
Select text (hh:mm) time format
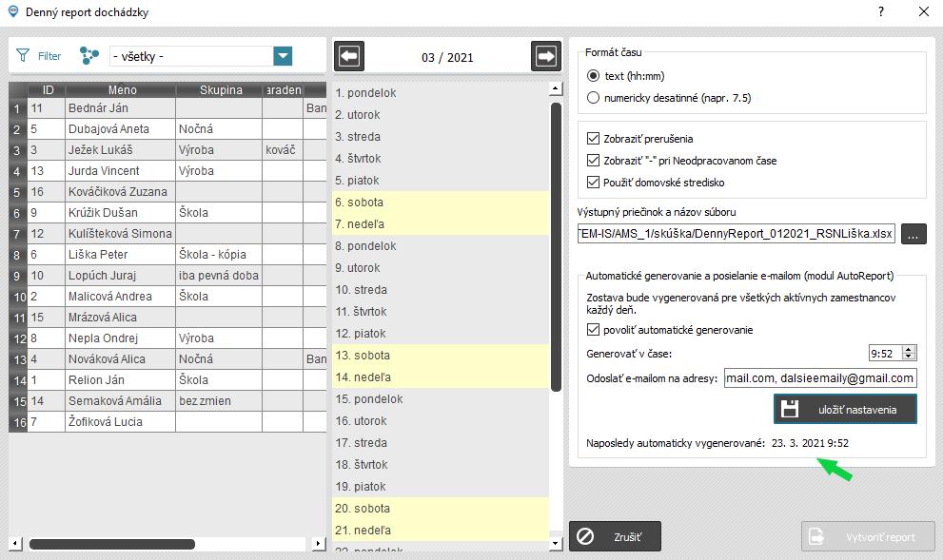594,76
